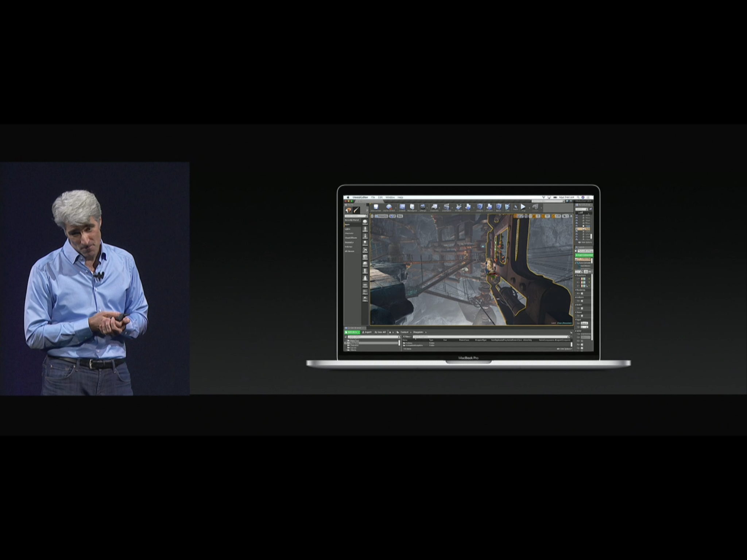Click the Build toolbar icon
Screen dimensions: 747x560
coord(468,207)
